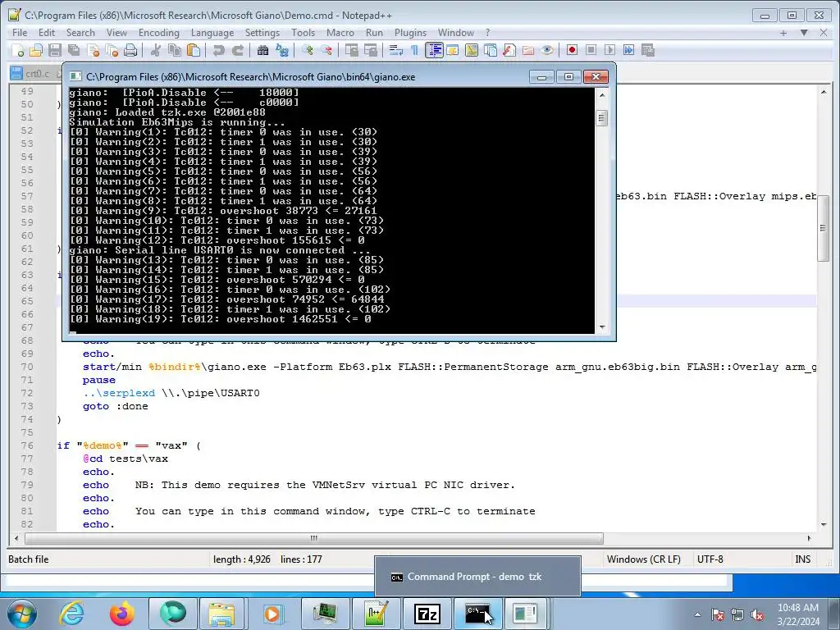Click the editor scroll right arrow
The image size is (840, 630).
click(x=809, y=538)
